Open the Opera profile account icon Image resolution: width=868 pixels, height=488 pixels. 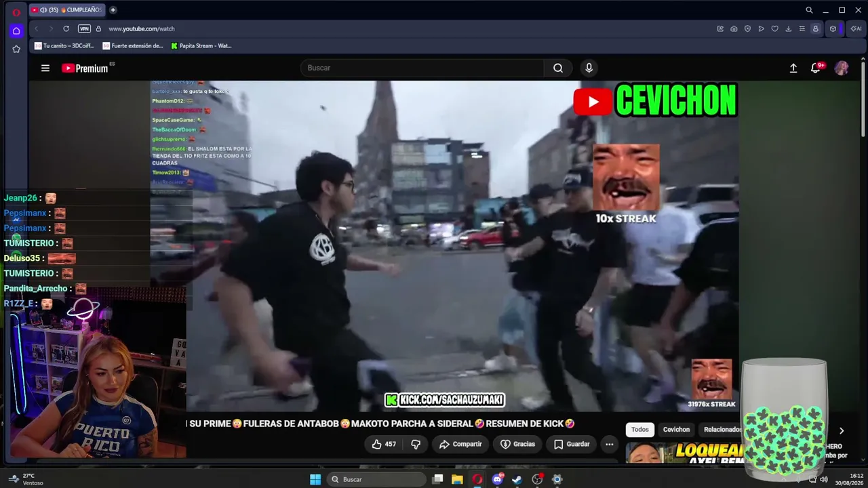[x=815, y=28]
